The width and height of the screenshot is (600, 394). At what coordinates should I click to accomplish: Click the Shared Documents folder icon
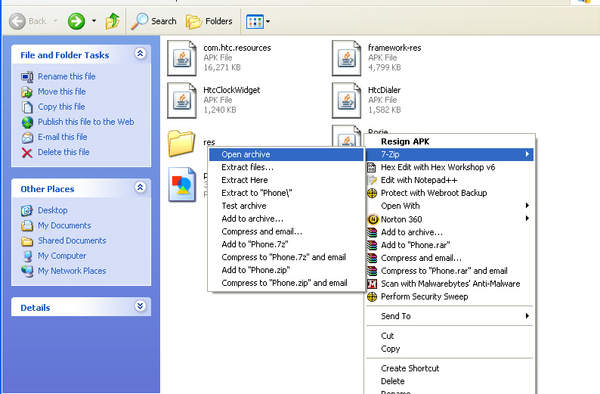27,241
